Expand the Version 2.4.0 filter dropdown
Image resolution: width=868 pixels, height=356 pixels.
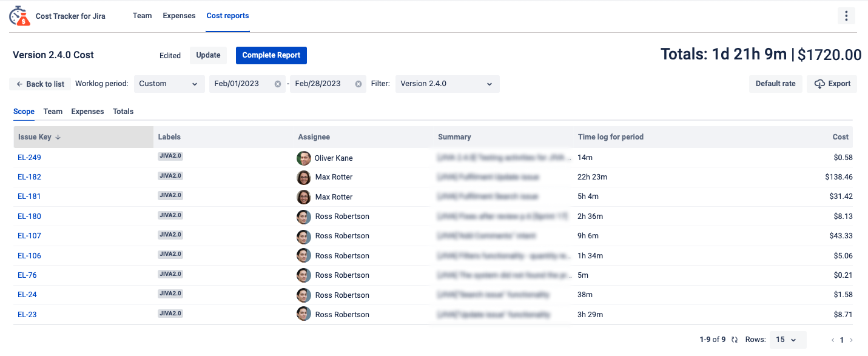(447, 84)
